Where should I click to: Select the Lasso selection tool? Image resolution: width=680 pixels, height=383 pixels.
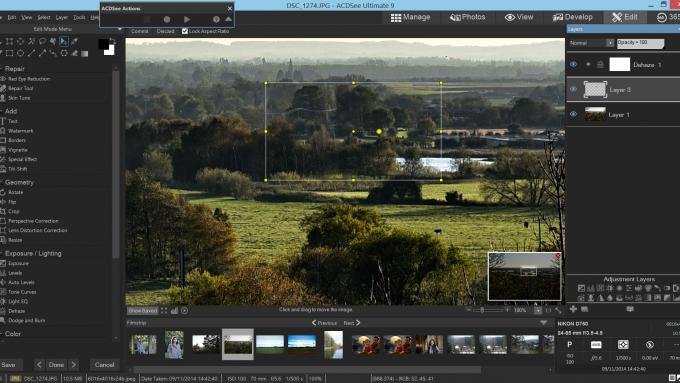(x=42, y=41)
